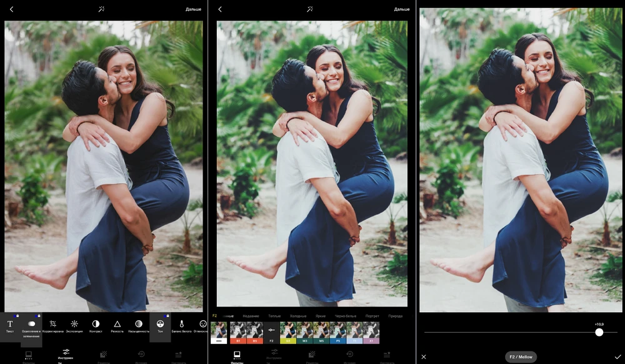The image size is (625, 364).
Task: Click the magic wand in the middle panel
Action: click(x=310, y=9)
